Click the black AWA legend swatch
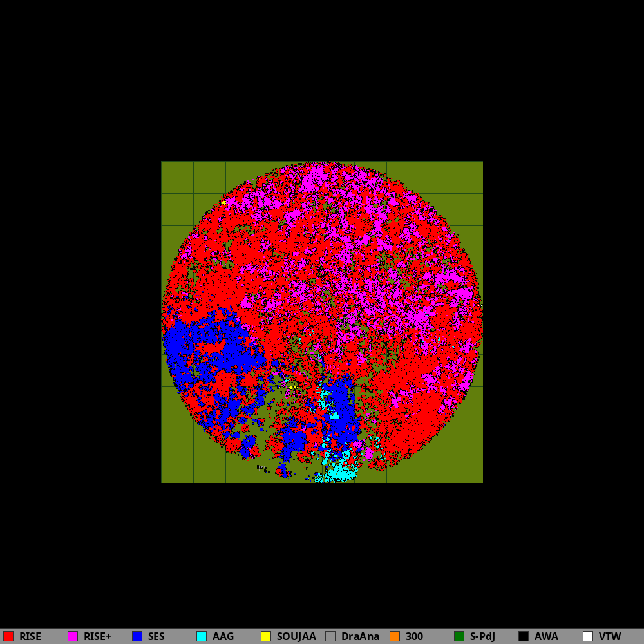Image resolution: width=644 pixels, height=644 pixels. click(x=524, y=636)
